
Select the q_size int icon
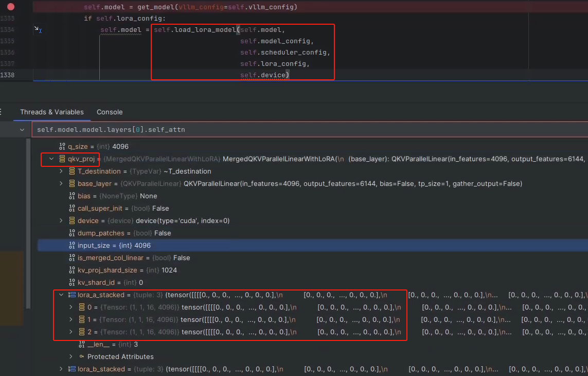tap(62, 146)
